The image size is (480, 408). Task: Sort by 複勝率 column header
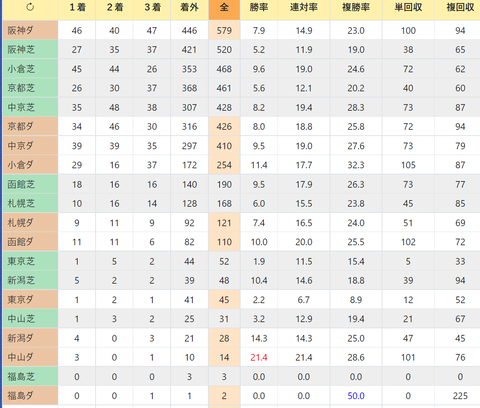[356, 8]
